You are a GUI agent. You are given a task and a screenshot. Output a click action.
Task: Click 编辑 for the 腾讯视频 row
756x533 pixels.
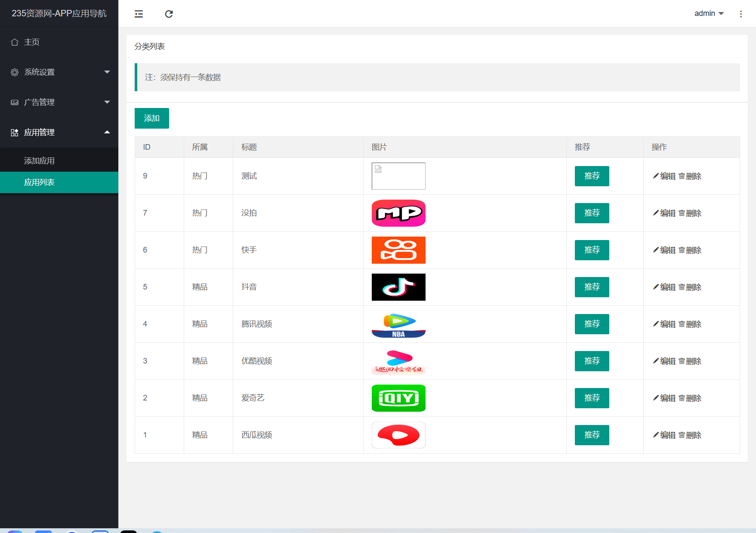[664, 324]
